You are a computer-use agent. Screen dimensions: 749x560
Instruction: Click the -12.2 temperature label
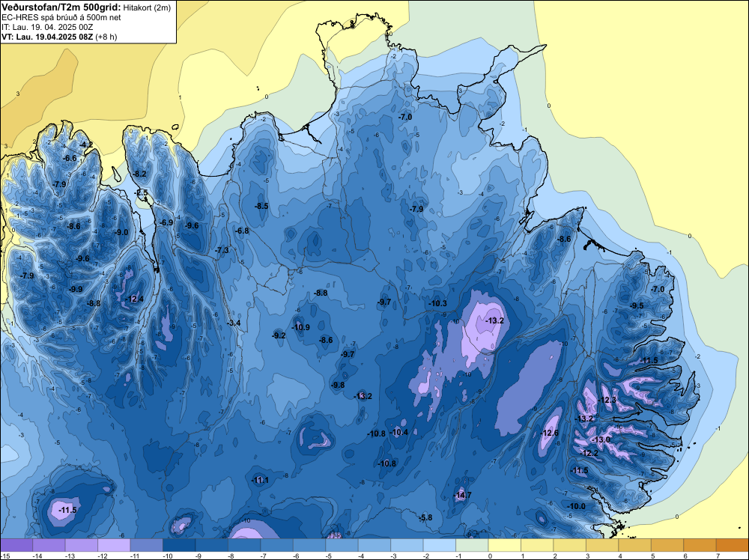click(x=589, y=453)
